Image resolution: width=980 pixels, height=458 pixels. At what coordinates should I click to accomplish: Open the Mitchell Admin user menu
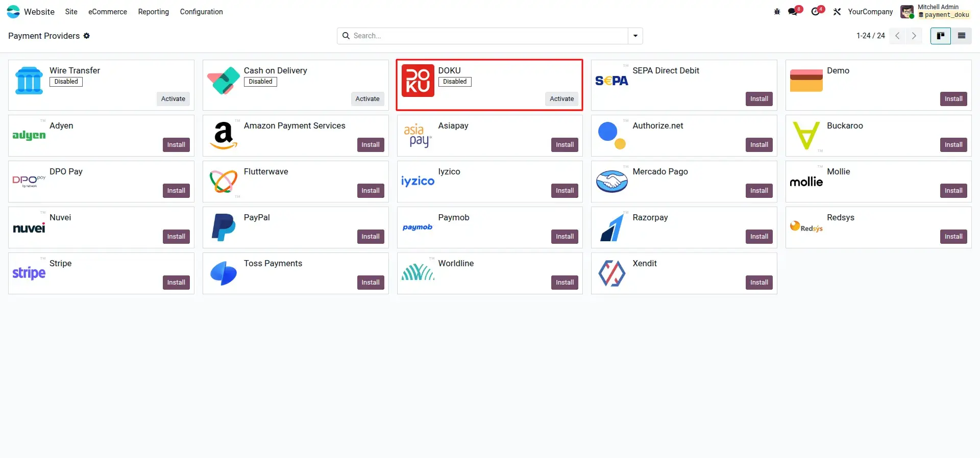[935, 11]
